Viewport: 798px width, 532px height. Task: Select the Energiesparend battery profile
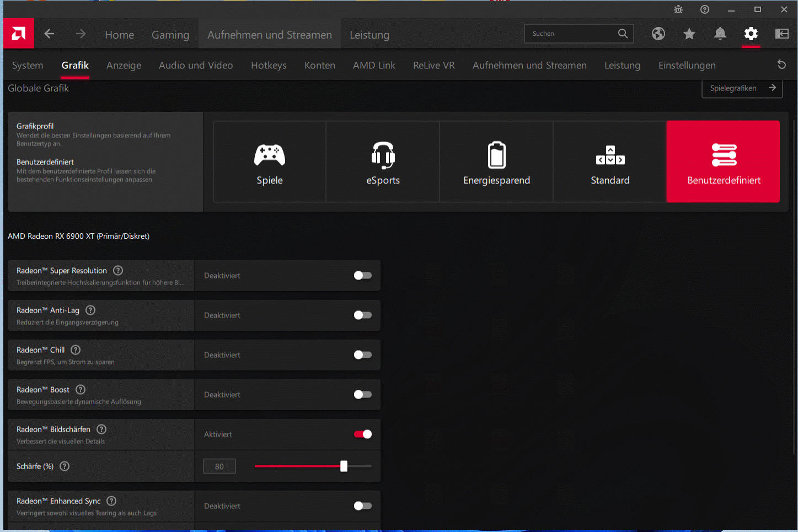496,162
